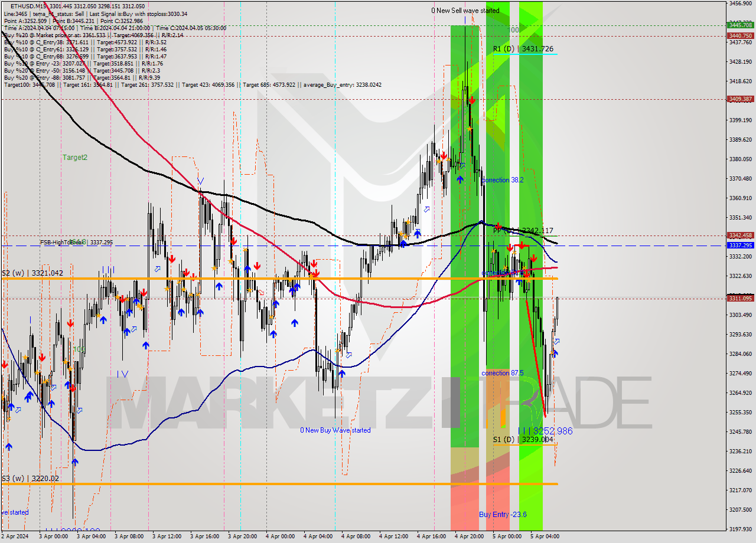The height and width of the screenshot is (543, 756).
Task: Select the blue "3252.986" price annotation
Action: 552,431
